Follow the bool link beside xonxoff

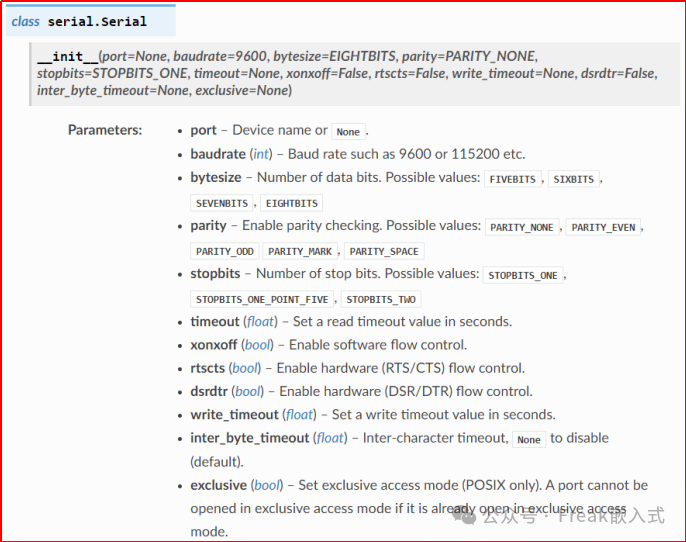click(258, 344)
